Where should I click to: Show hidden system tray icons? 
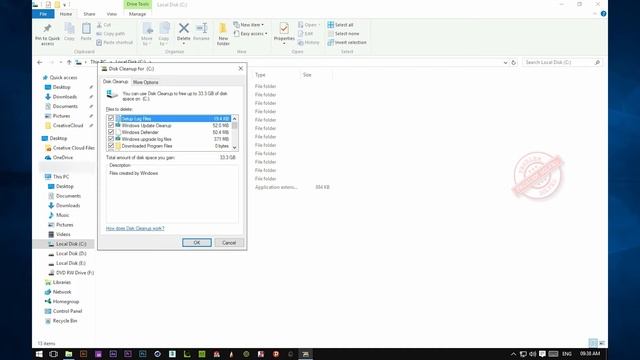pos(513,354)
